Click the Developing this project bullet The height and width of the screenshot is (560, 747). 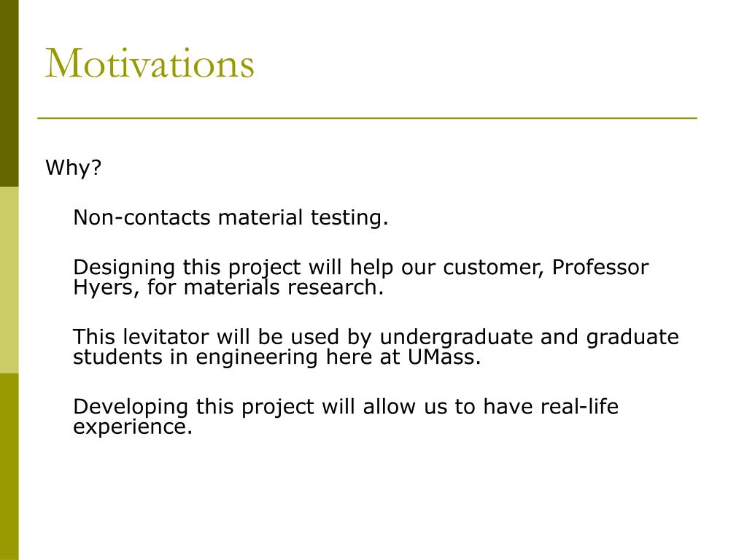pos(345,416)
